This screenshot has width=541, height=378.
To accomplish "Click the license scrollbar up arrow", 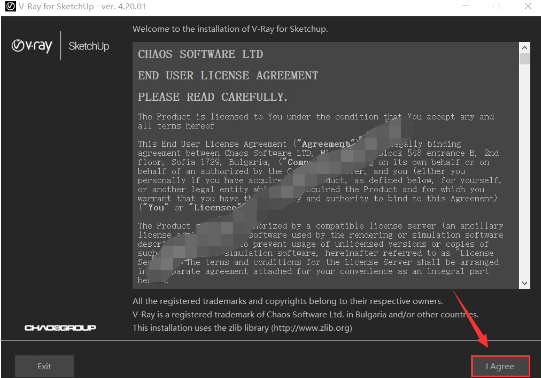I will 524,48.
